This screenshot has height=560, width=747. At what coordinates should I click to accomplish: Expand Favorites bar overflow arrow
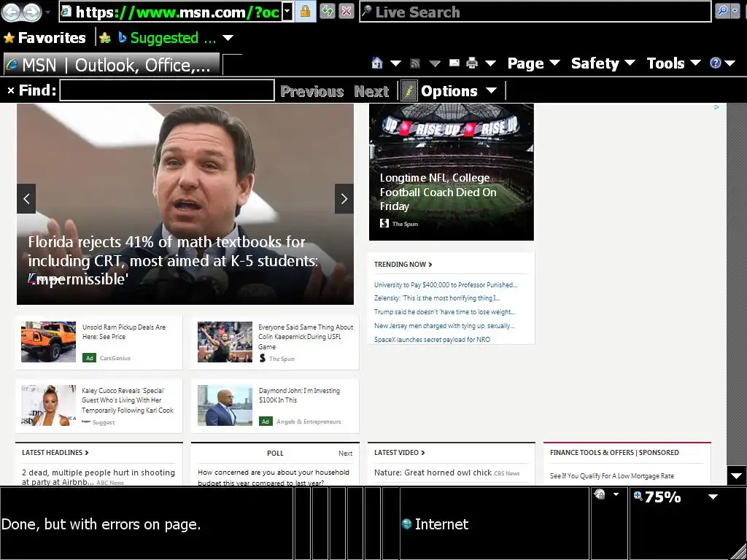point(228,38)
